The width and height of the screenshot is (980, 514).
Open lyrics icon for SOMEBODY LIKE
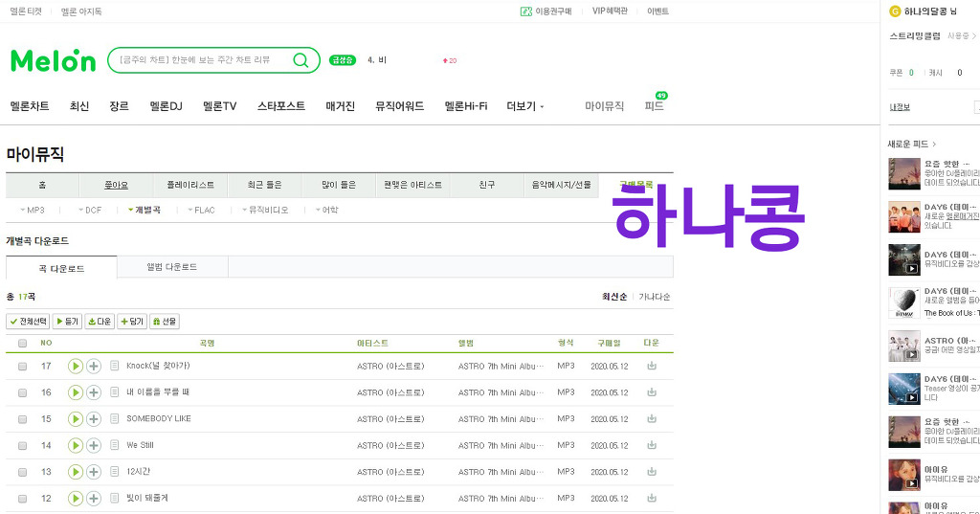coord(115,418)
